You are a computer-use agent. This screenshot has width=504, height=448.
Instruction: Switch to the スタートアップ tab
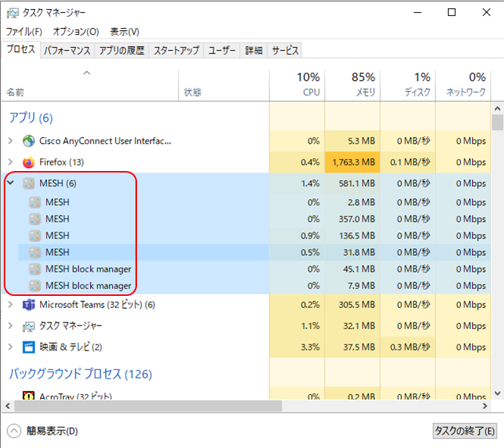[x=176, y=51]
